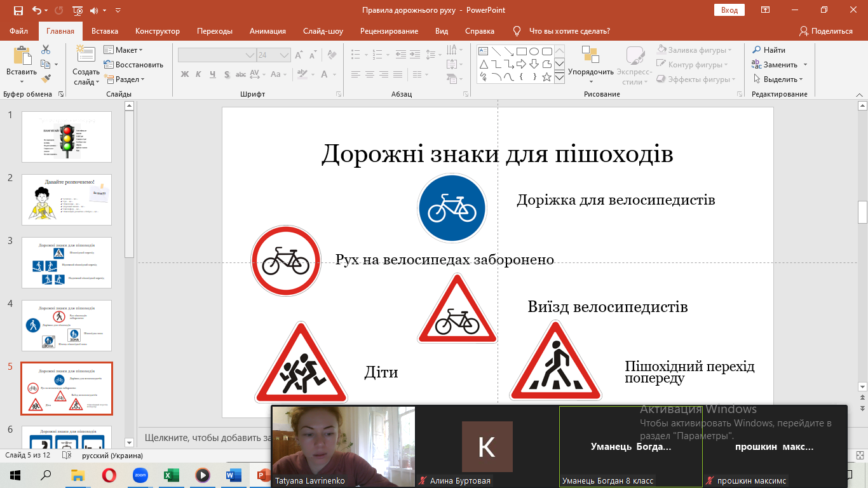Click the language indicator русский (Украина)
Screen dimensions: 868x488
point(112,456)
